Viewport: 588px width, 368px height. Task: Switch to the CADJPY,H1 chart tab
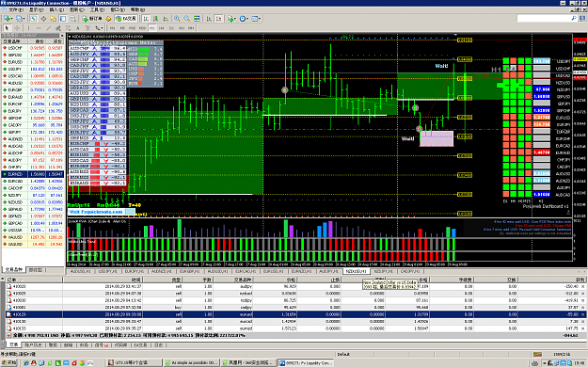coord(410,271)
